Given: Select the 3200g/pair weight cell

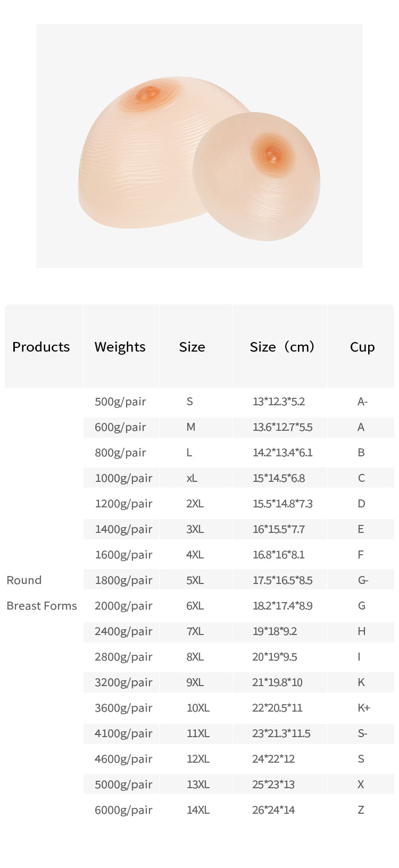Looking at the screenshot, I should click(123, 682).
